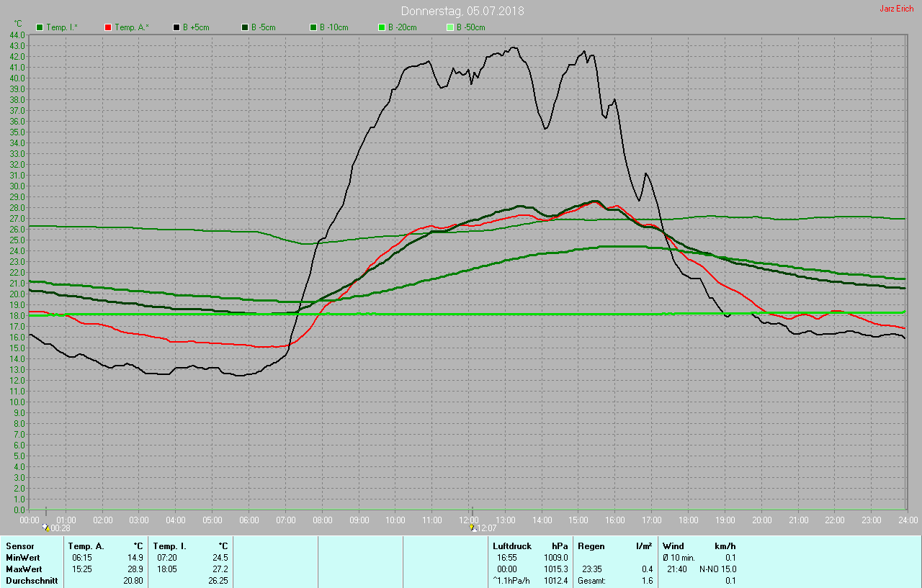This screenshot has width=922, height=588.
Task: Click the weather icon at 12:07
Action: 472,528
